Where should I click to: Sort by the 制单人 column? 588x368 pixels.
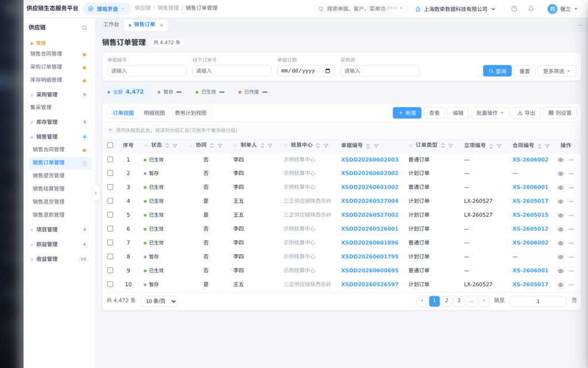click(x=262, y=145)
